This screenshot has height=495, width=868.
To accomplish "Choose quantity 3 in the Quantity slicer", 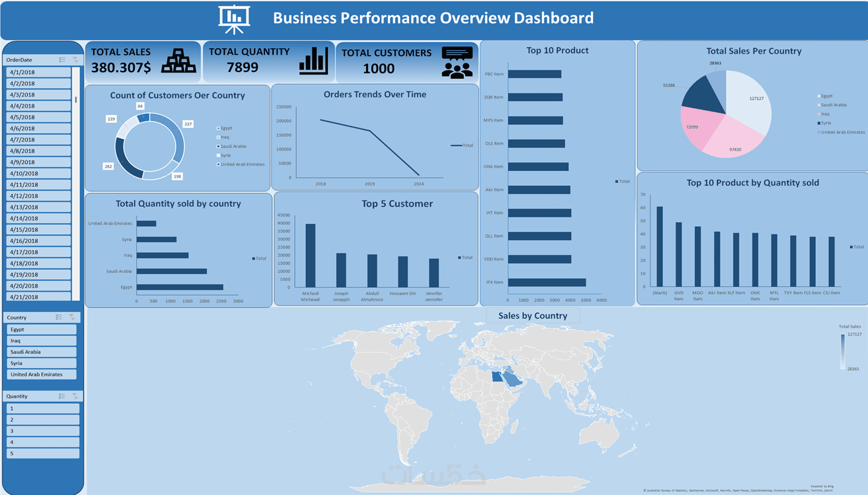I will [43, 431].
